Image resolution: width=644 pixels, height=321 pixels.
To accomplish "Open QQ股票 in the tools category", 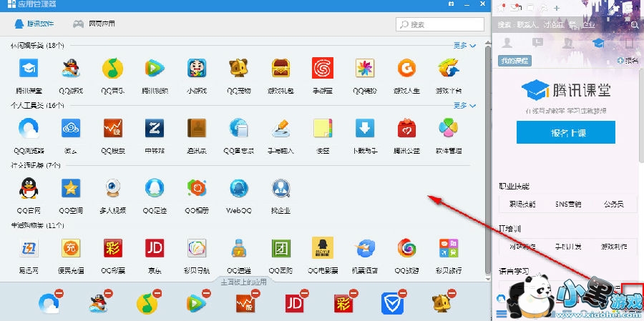I will point(112,128).
